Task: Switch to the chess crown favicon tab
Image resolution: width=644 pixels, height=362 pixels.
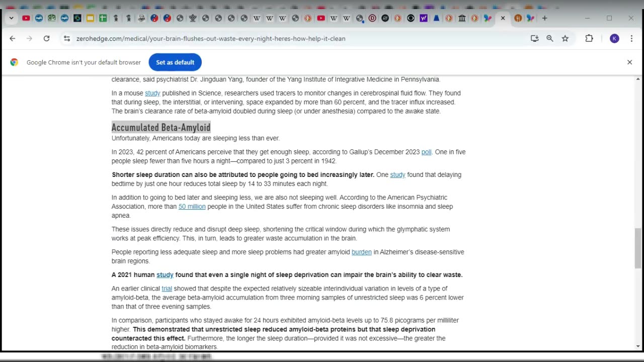Action: click(193, 18)
